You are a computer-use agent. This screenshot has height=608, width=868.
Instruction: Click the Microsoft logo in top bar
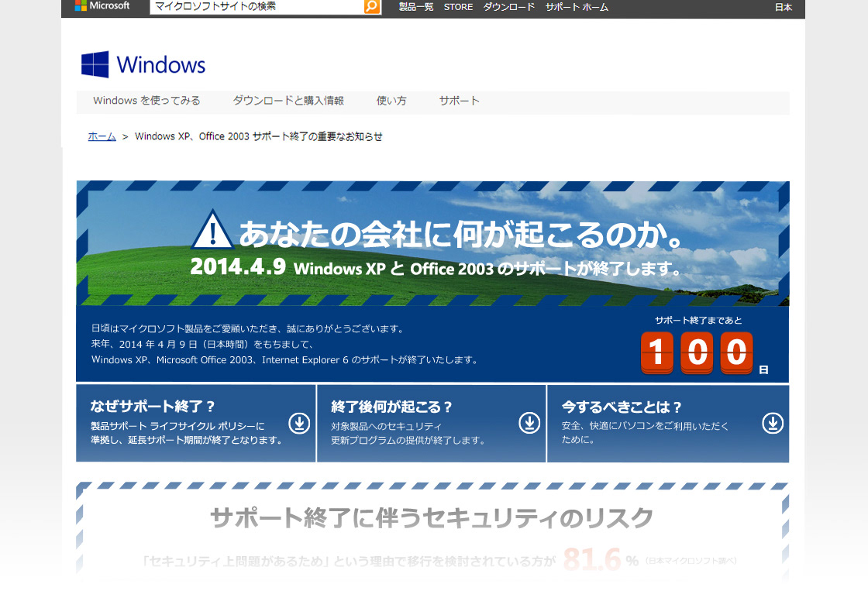pos(102,5)
